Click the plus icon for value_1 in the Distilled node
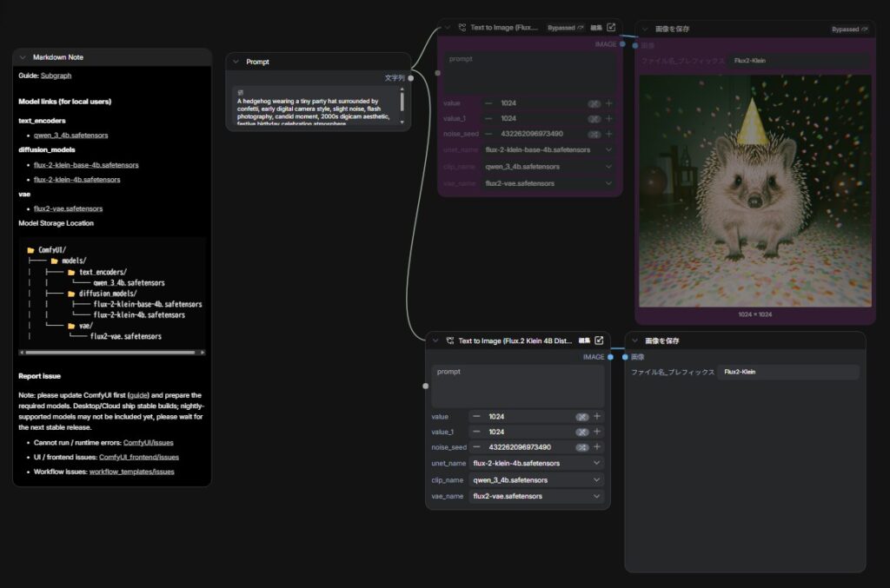The height and width of the screenshot is (588, 890). pos(597,432)
